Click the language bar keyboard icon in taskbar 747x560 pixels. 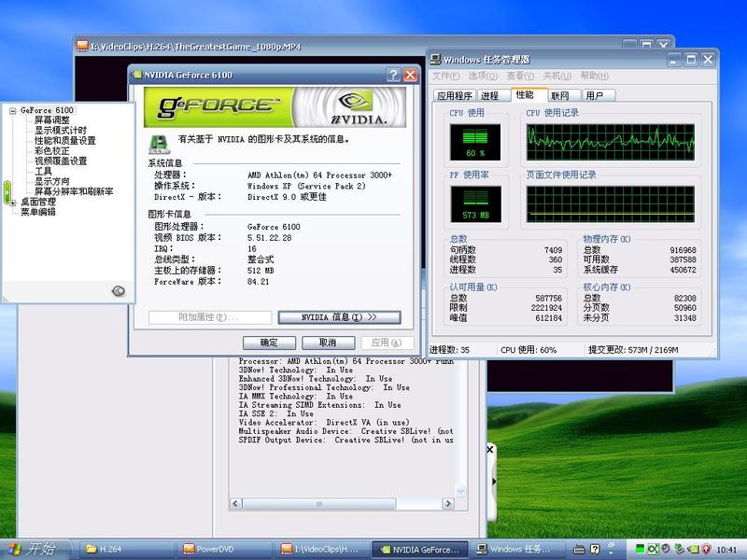[579, 549]
